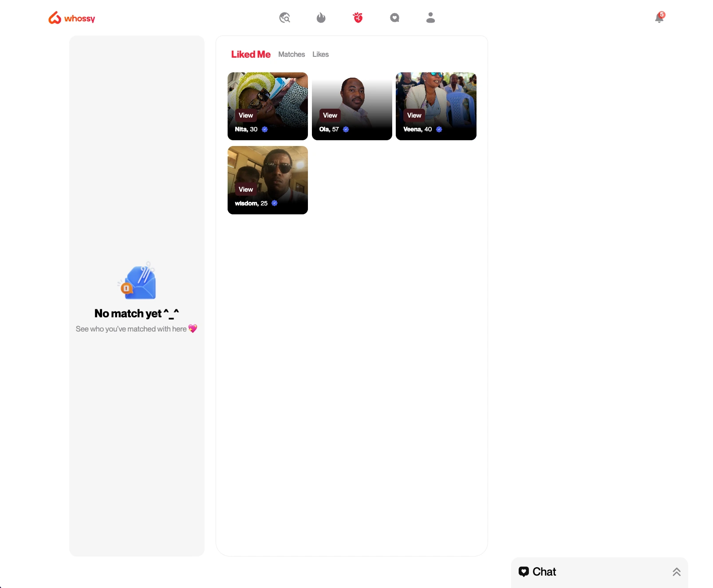This screenshot has width=713, height=588.
Task: Click verified badge next to Ola, 57
Action: coord(346,130)
